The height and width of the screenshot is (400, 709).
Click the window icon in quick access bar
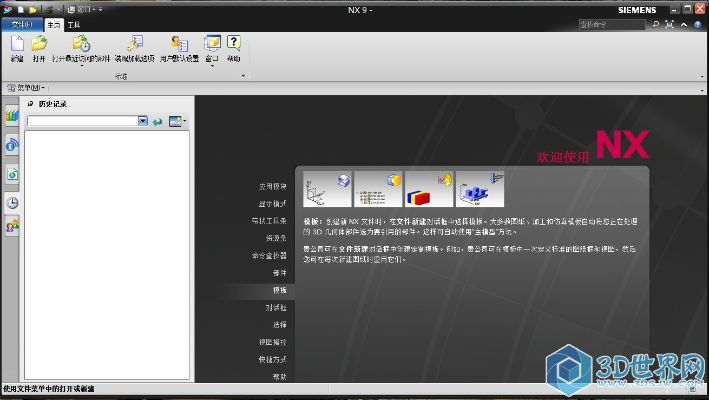71,9
